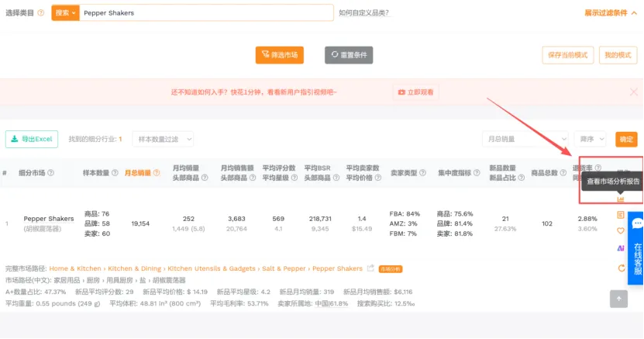Expand 展示过滤条件 filter section

point(609,13)
